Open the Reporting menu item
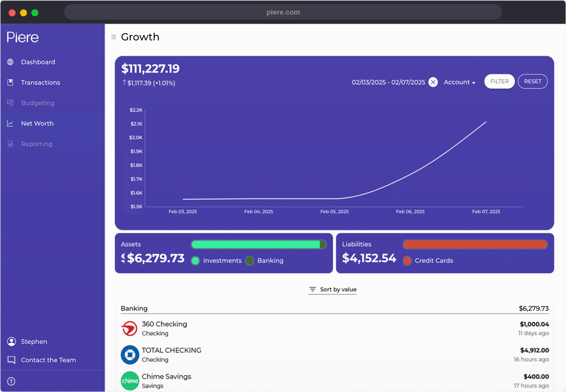Viewport: 566px width, 392px height. coord(36,144)
